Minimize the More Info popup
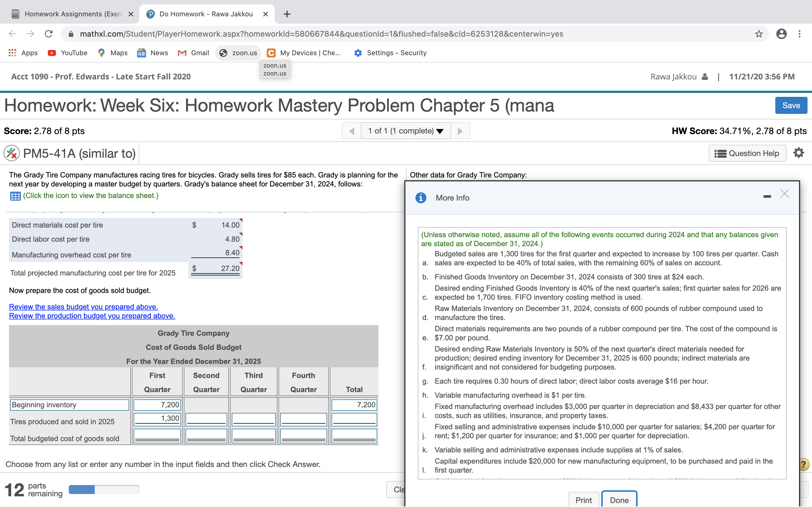Image resolution: width=812 pixels, height=507 pixels. pos(767,197)
